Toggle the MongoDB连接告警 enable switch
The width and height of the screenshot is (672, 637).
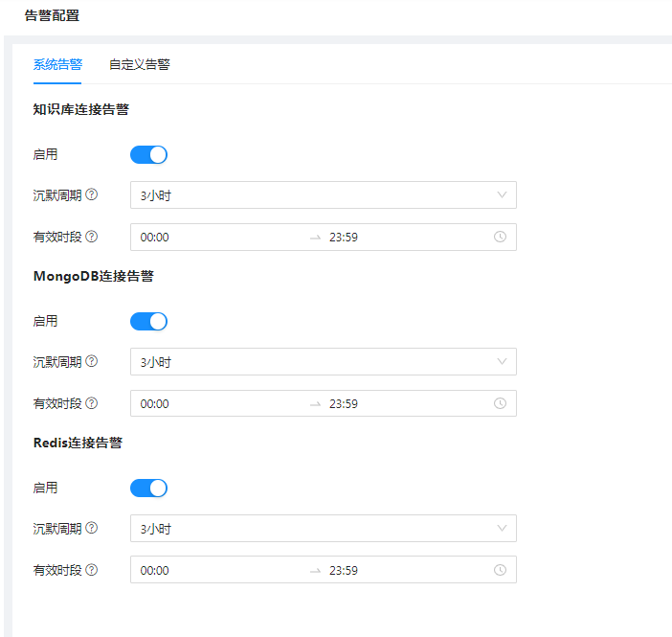tap(148, 321)
